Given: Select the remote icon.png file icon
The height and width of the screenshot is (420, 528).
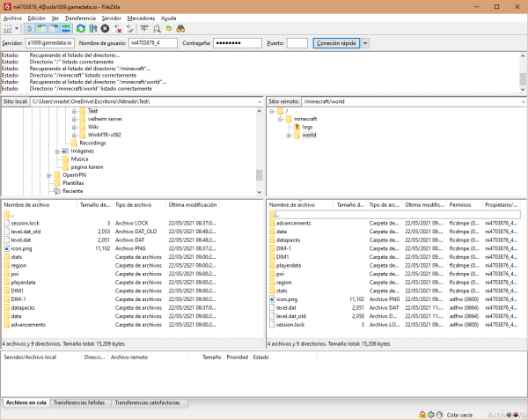Looking at the screenshot, I should [x=272, y=299].
